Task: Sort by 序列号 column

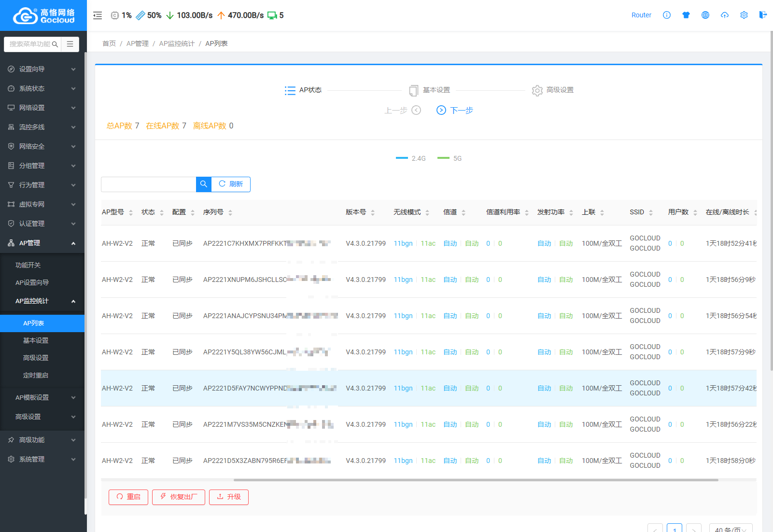Action: pos(230,212)
